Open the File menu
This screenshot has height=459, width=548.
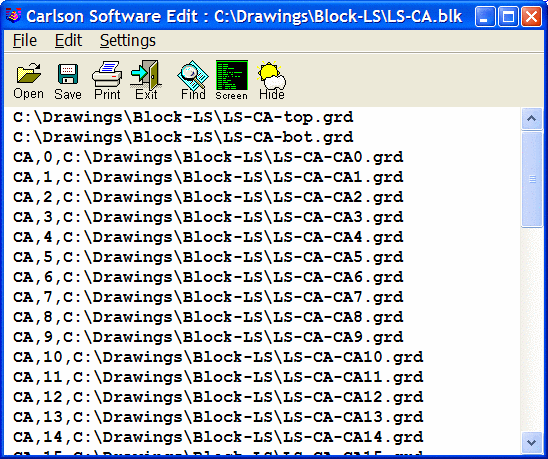24,41
